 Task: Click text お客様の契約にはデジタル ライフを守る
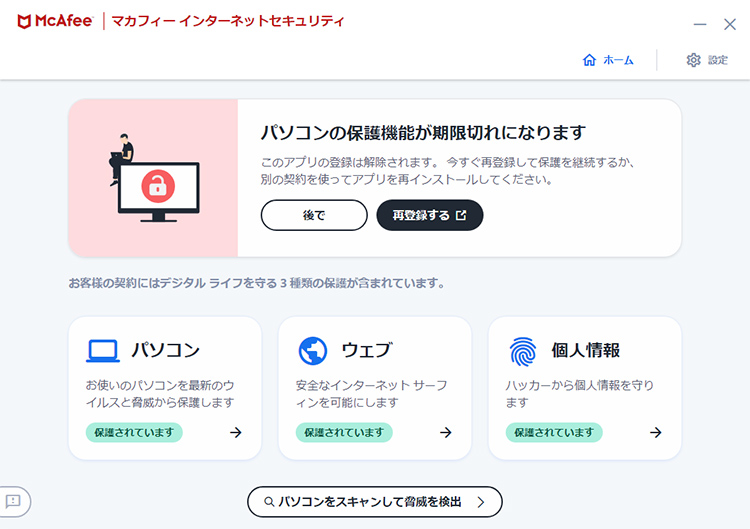click(173, 283)
